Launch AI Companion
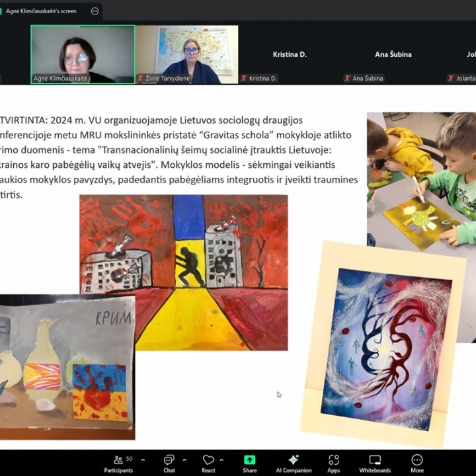Viewport: 476px width, 476px height. tap(294, 463)
